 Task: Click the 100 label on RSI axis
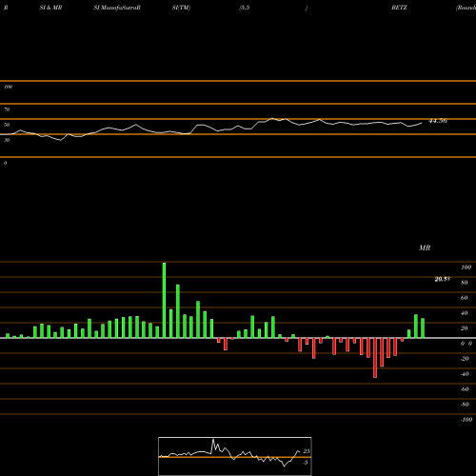[x=9, y=87]
